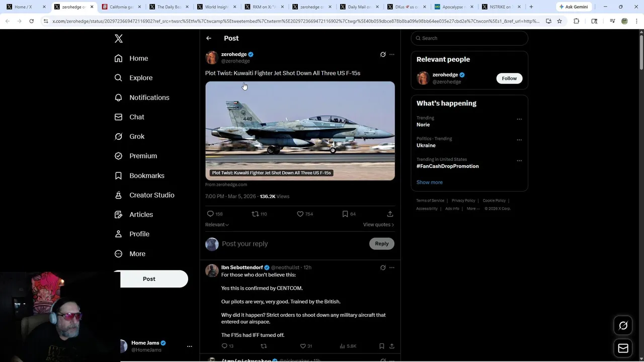Click Grok icon on Ibn Sebottendorf reply
This screenshot has height=362, width=644.
383,267
